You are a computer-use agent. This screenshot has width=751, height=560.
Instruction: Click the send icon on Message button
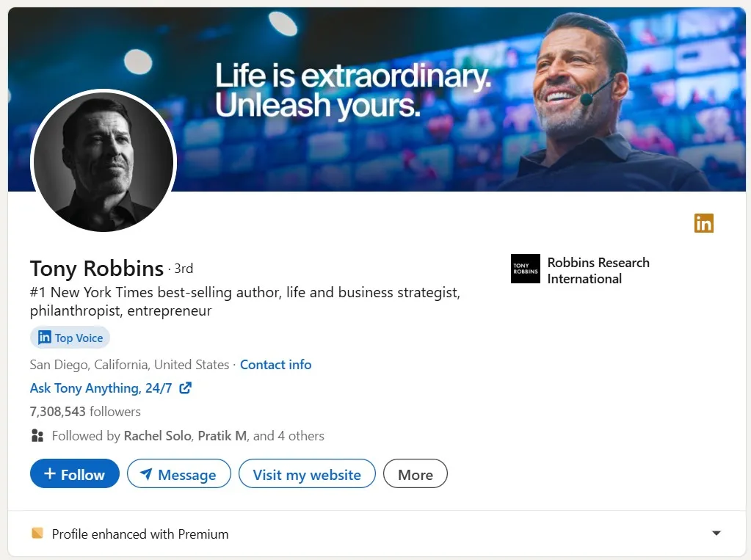pyautogui.click(x=146, y=473)
